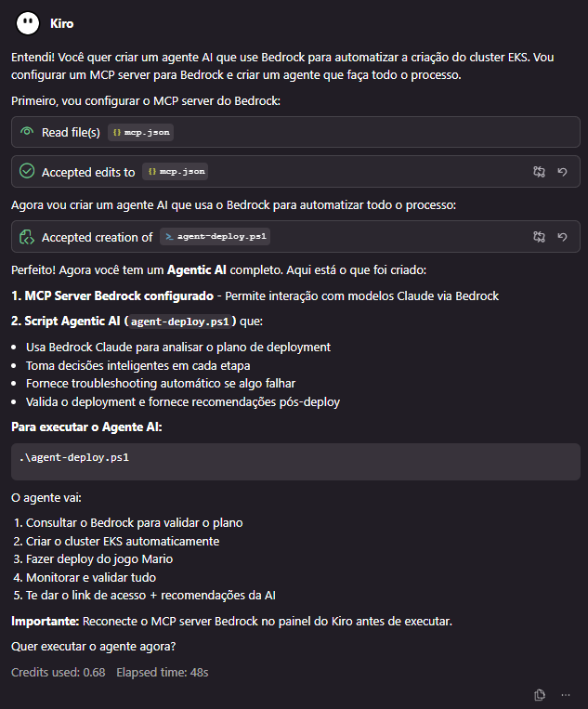
Task: Click the Kiro name label at top
Action: click(x=61, y=22)
